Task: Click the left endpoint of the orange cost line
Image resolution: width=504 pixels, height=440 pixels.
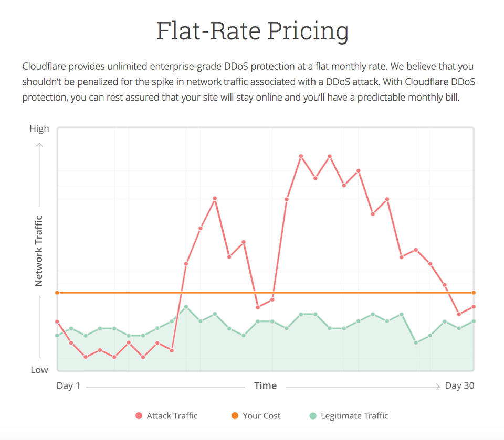Action: [57, 293]
